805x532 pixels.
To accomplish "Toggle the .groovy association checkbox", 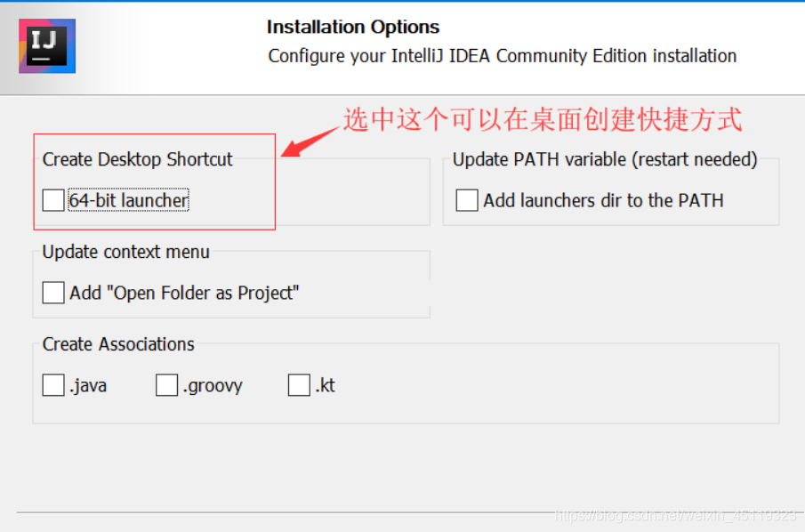I will tap(167, 385).
